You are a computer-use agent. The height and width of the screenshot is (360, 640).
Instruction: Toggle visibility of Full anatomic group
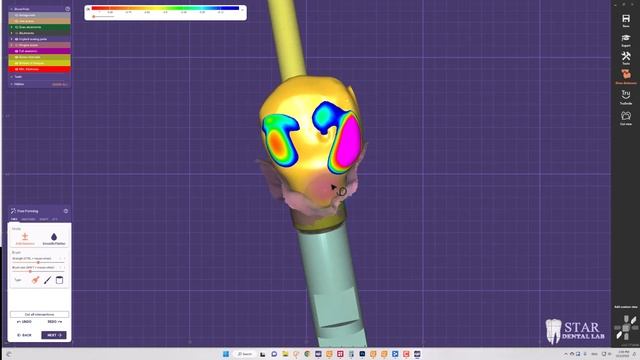pyautogui.click(x=16, y=51)
